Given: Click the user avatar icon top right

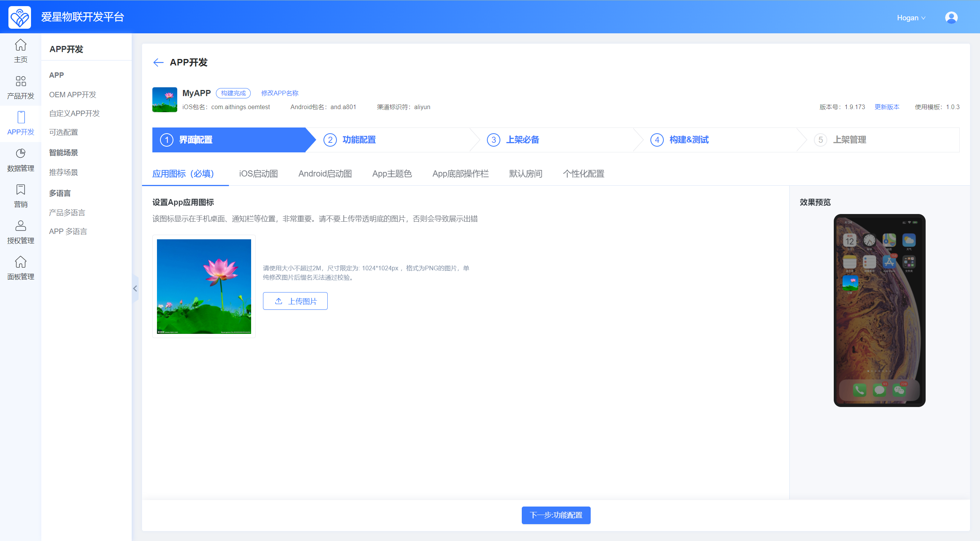Looking at the screenshot, I should tap(951, 18).
